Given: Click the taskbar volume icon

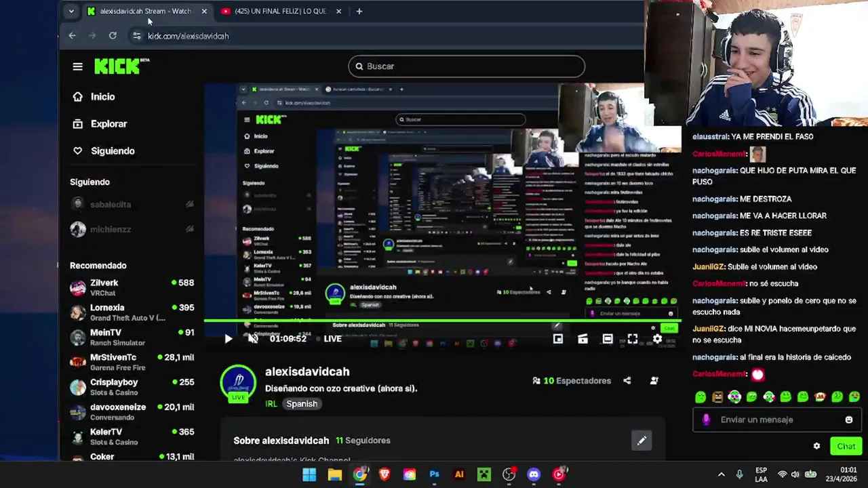Looking at the screenshot, I should (795, 474).
